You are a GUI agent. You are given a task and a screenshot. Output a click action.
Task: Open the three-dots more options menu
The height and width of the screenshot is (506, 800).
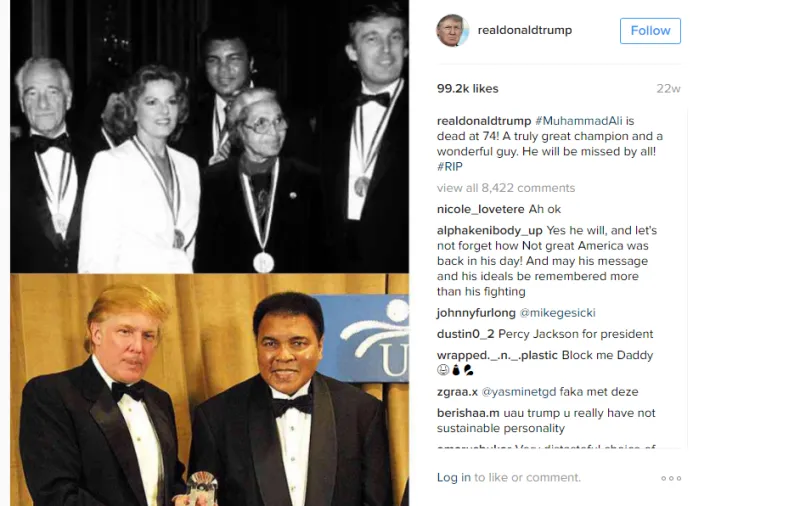pos(671,478)
